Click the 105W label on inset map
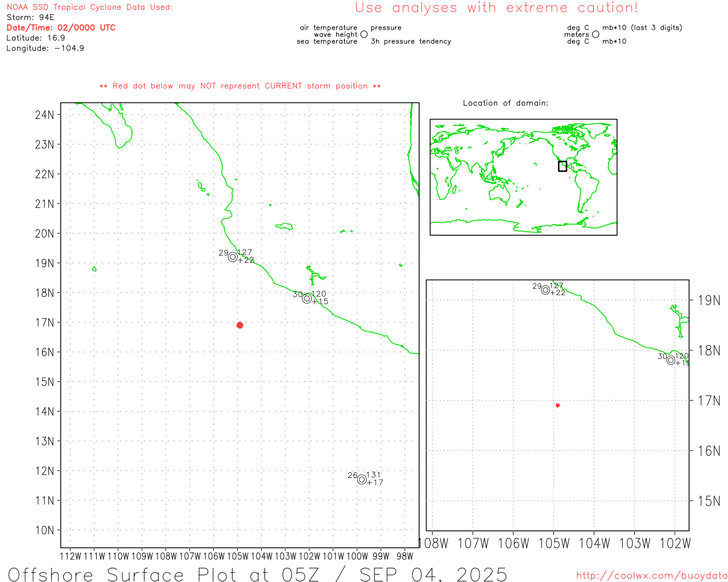Viewport: 728px width, 582px height. coord(554,543)
